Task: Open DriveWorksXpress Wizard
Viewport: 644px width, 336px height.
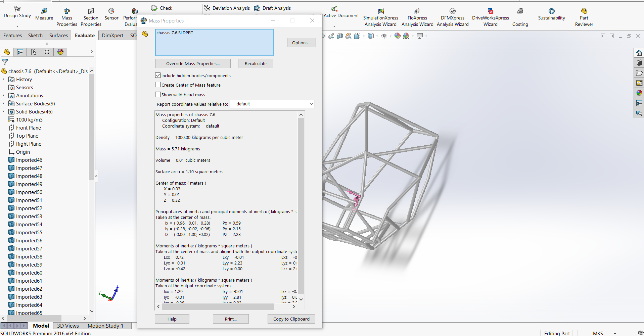Action: 490,17
